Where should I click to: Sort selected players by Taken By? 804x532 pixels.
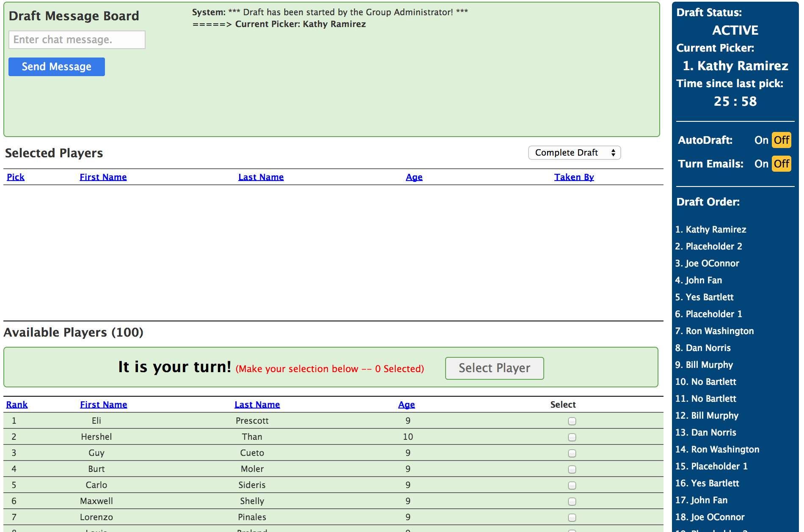pyautogui.click(x=574, y=177)
